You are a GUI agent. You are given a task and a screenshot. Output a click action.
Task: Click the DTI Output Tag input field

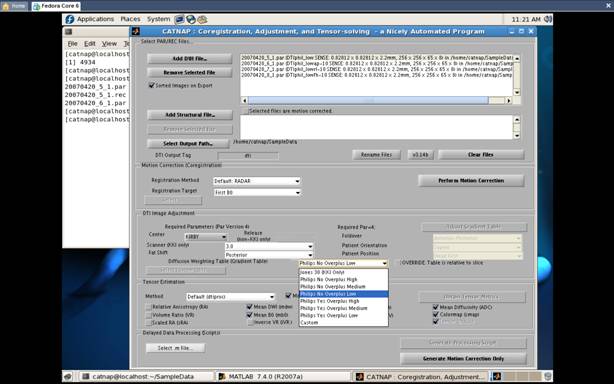point(248,156)
